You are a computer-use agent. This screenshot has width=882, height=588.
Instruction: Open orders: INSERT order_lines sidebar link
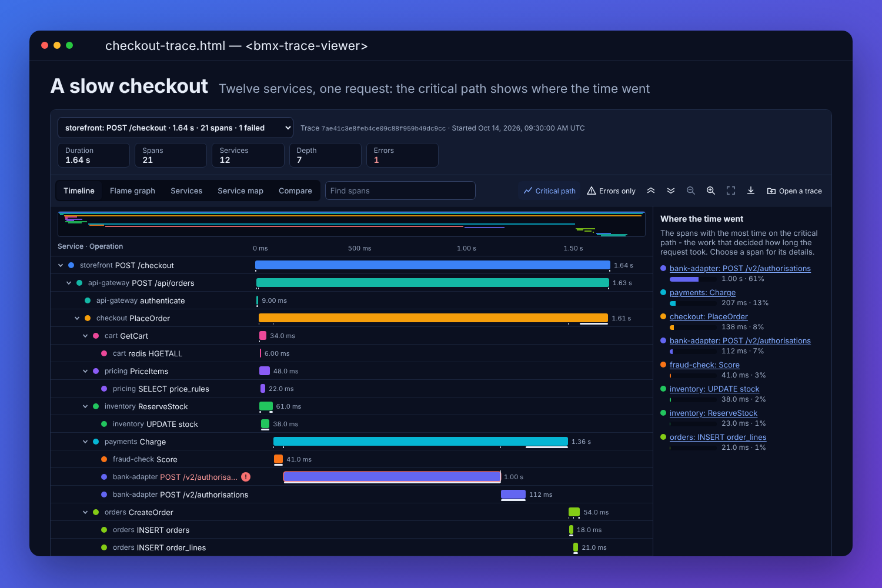[718, 437]
